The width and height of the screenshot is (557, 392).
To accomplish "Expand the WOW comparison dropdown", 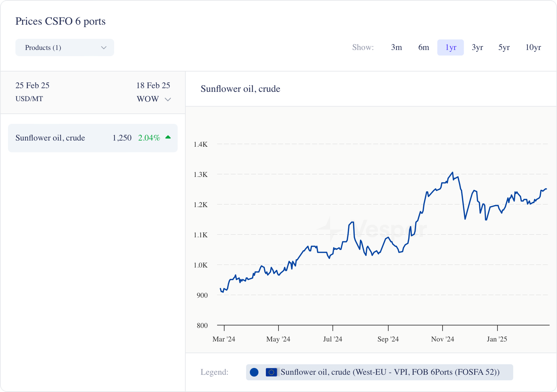I will point(154,99).
